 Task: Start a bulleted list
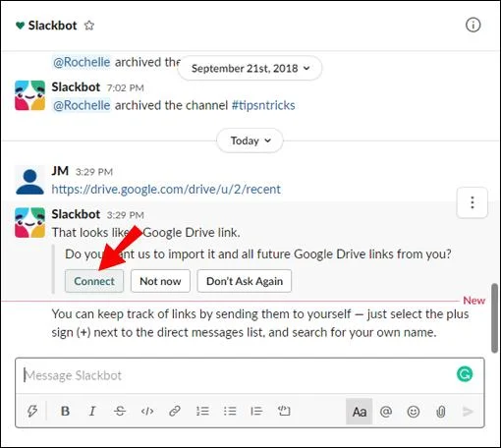230,411
